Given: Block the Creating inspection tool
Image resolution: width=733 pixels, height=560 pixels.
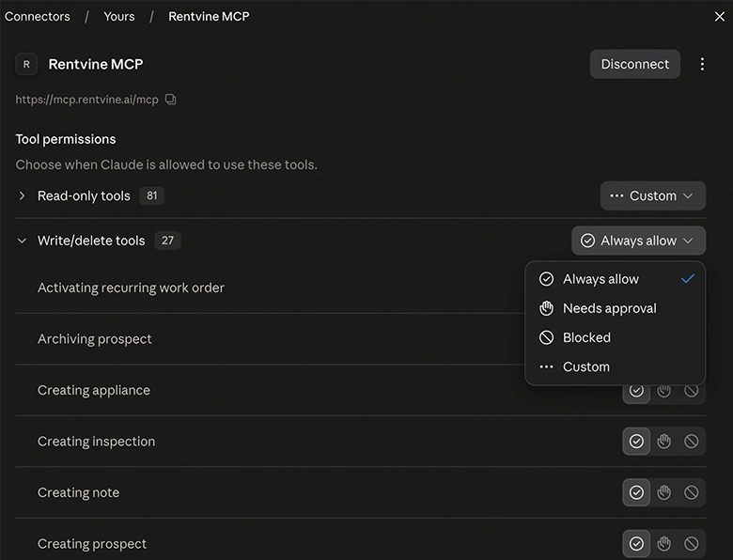Looking at the screenshot, I should 692,442.
